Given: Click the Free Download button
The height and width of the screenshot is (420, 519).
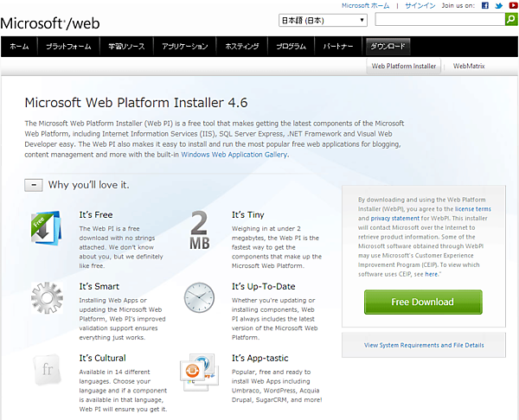Looking at the screenshot, I should (x=422, y=302).
